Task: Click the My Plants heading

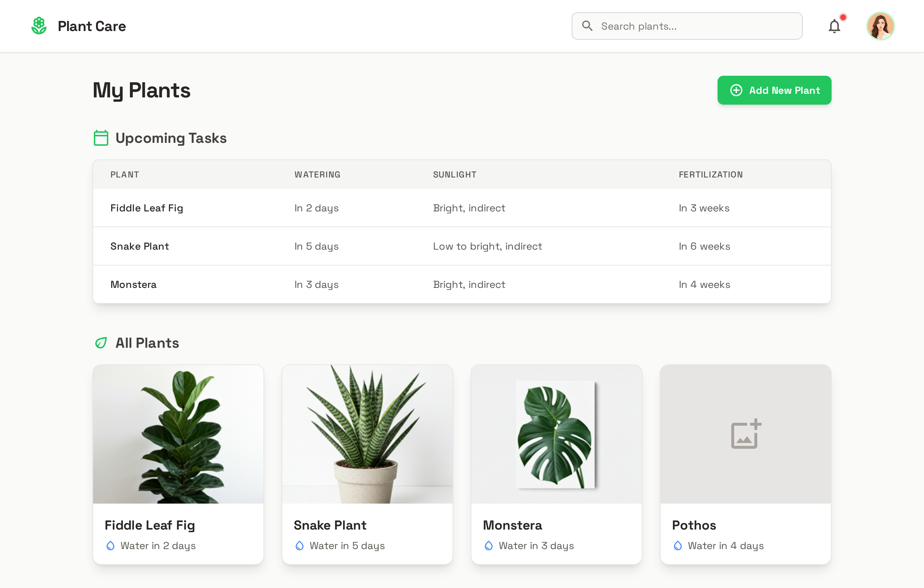Action: (x=141, y=91)
